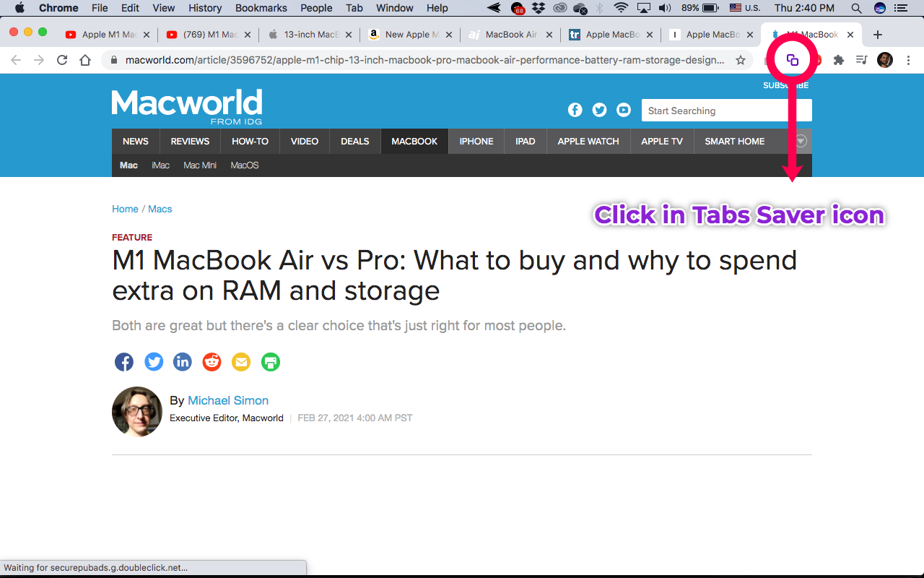
Task: Open author Michael Simon's page
Action: (228, 400)
